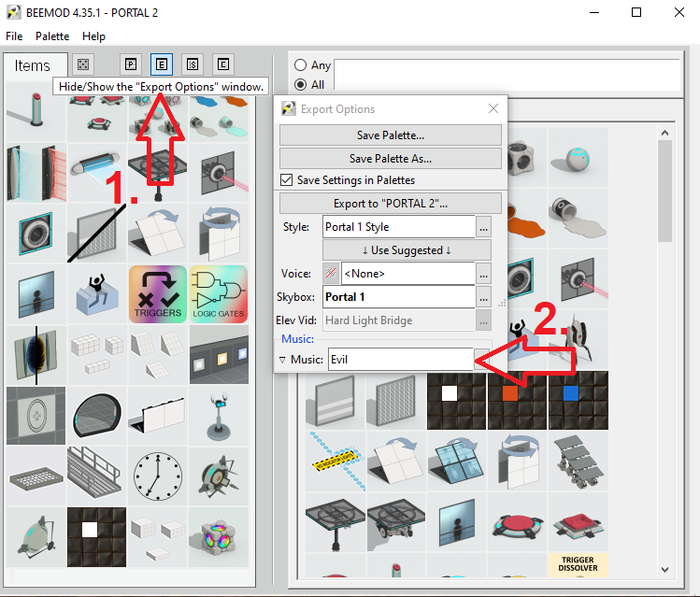Open the Skybox selector ellipsis button

click(483, 297)
